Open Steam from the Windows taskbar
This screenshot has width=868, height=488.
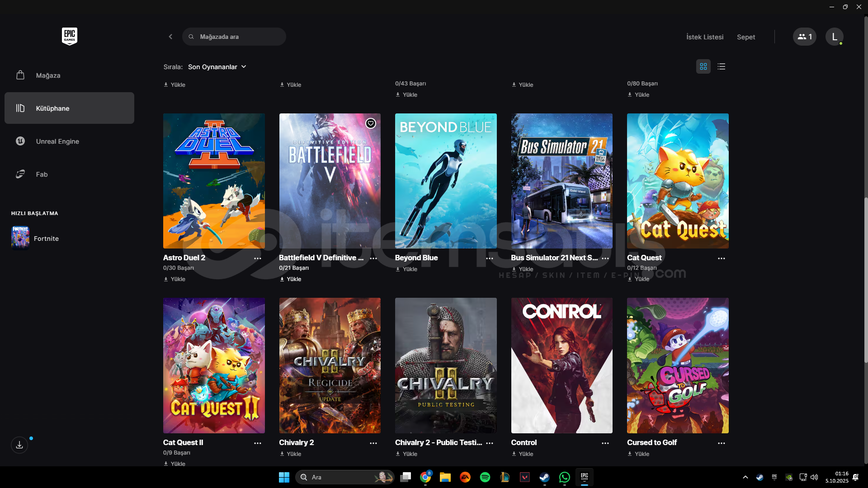click(544, 477)
